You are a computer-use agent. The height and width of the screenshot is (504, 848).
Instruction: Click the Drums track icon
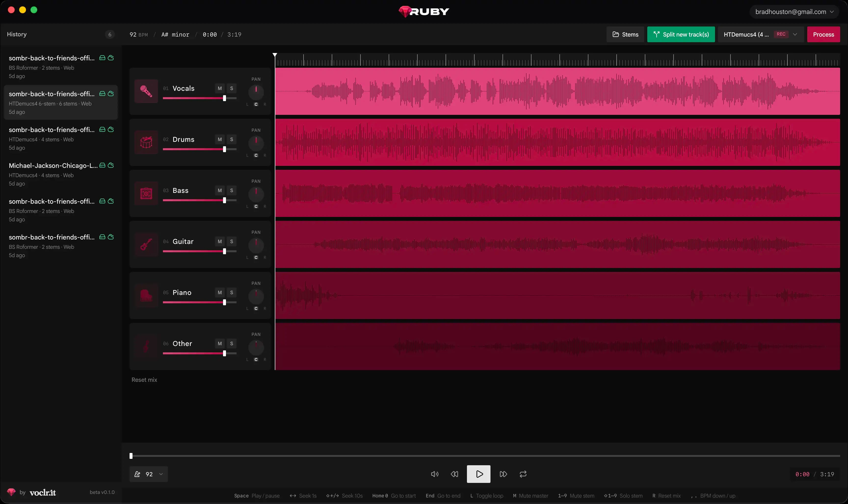pyautogui.click(x=146, y=142)
